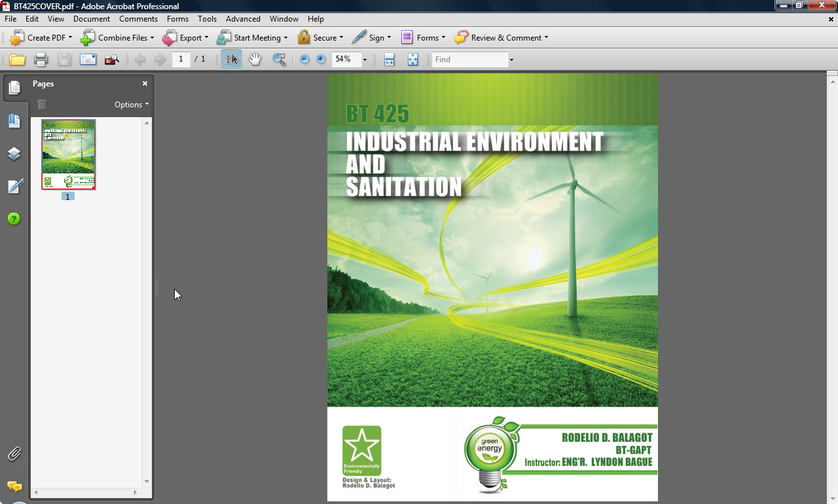Open the Help menu

(x=316, y=19)
